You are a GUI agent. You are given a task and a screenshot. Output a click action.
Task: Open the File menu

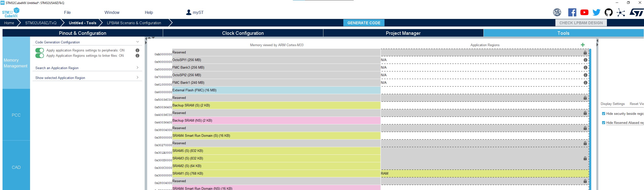click(67, 12)
